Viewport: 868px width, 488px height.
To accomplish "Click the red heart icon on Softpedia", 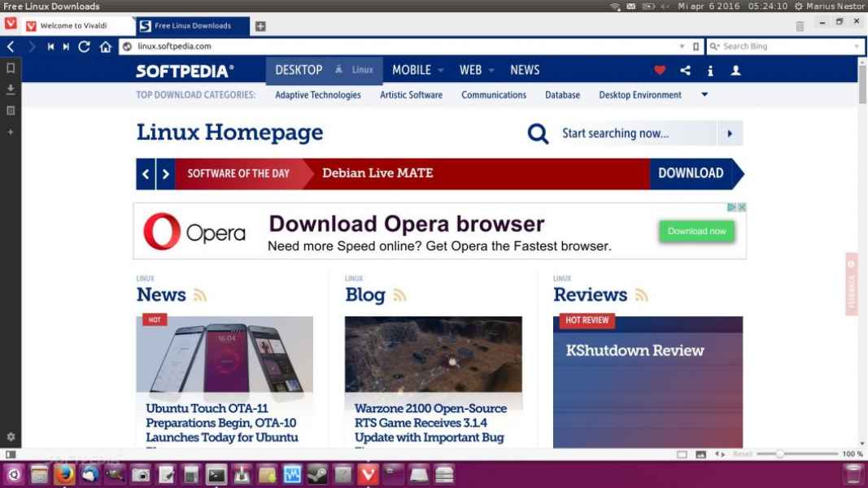I will (660, 71).
